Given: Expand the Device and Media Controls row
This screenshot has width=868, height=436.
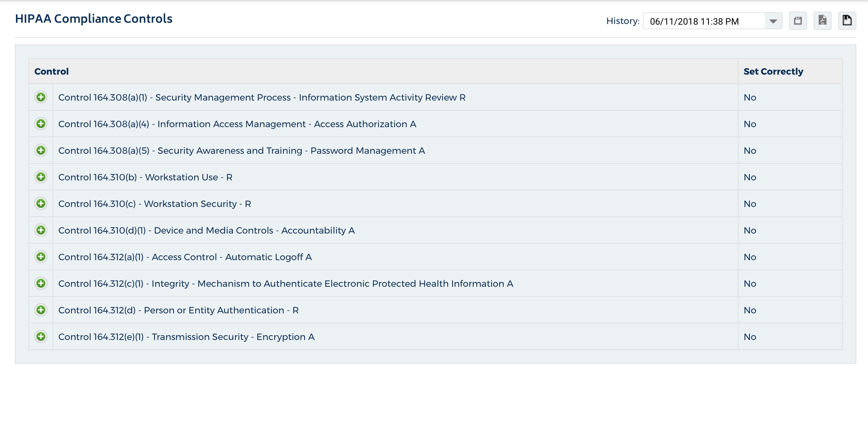Looking at the screenshot, I should [41, 230].
